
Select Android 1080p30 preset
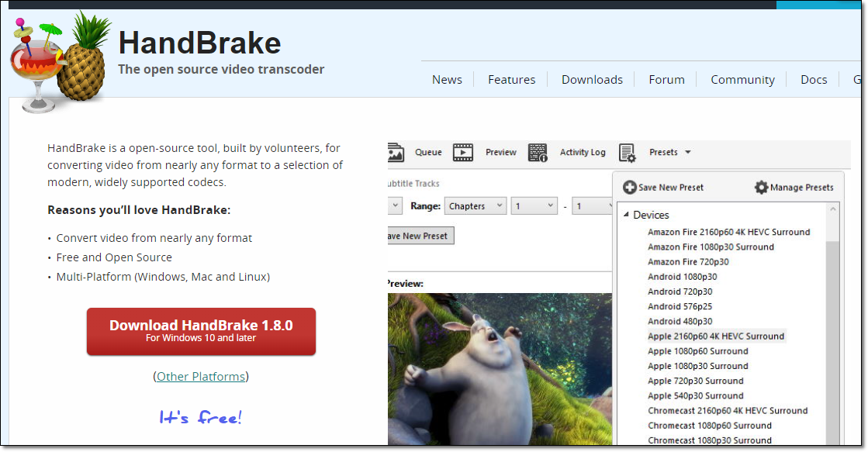click(682, 277)
